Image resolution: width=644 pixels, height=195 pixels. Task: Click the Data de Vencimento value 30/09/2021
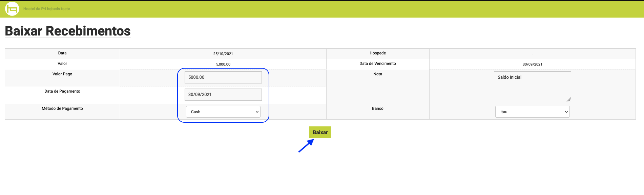[x=533, y=64]
